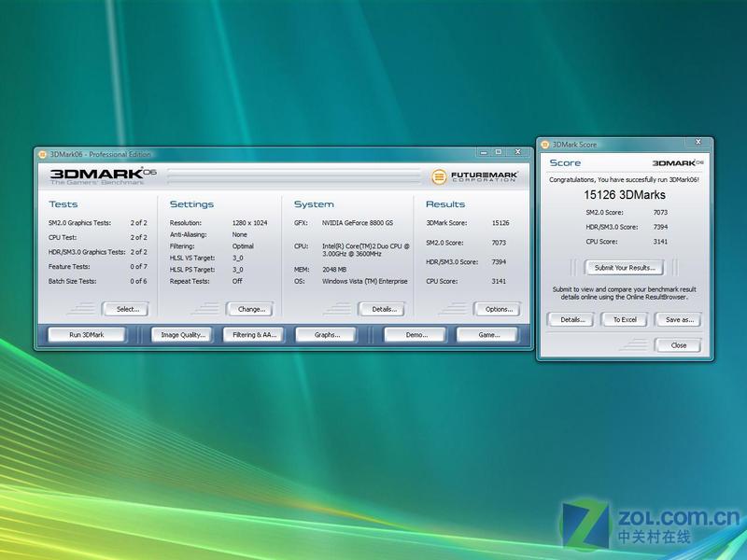The height and width of the screenshot is (560, 747).
Task: Click the 3DMARK06 logo in Score window
Action: (678, 162)
